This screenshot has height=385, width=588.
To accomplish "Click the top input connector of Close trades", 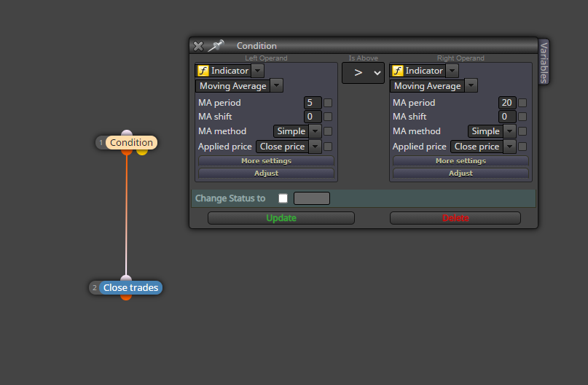I will click(x=126, y=278).
